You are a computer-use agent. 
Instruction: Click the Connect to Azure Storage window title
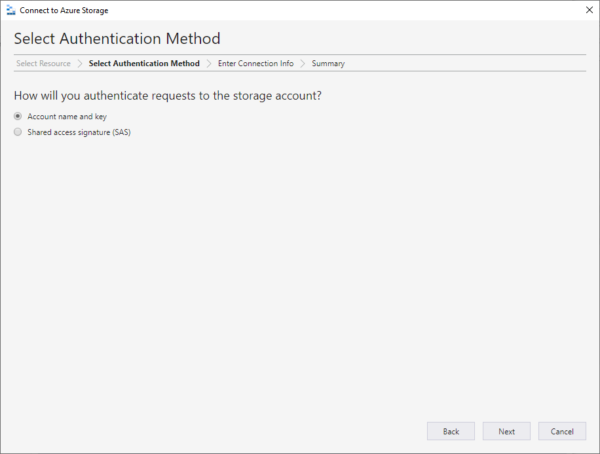(x=64, y=10)
